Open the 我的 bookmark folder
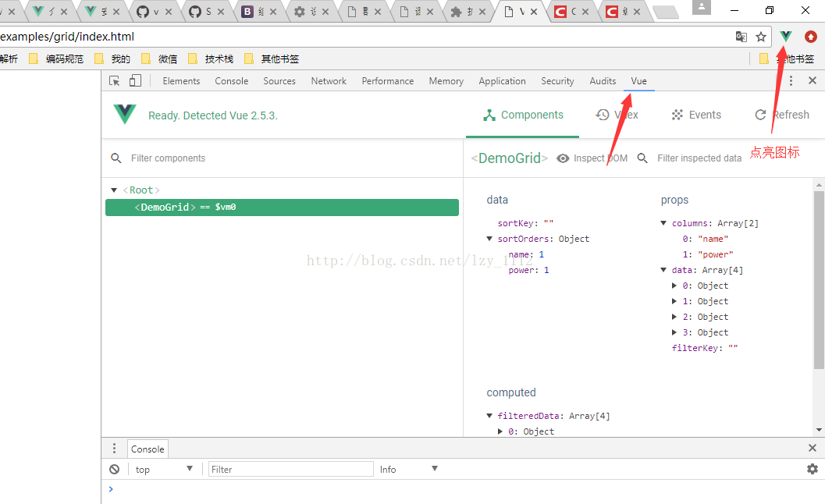Viewport: 825px width, 504px height. 112,59
